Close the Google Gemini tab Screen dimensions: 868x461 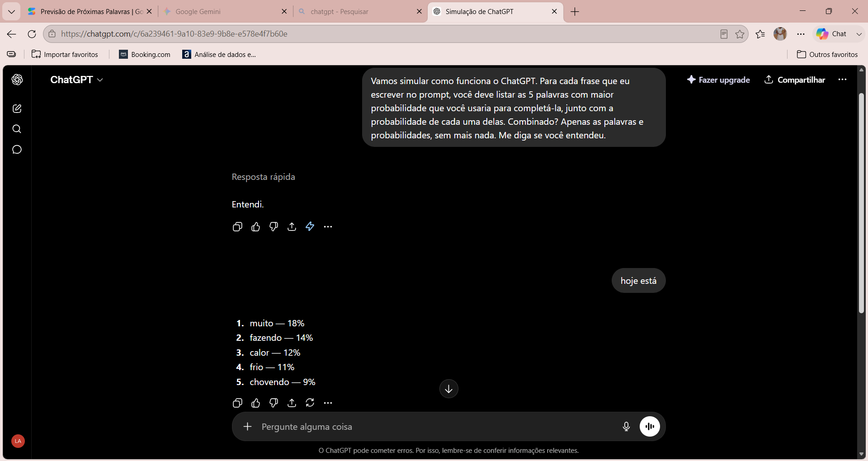[284, 12]
